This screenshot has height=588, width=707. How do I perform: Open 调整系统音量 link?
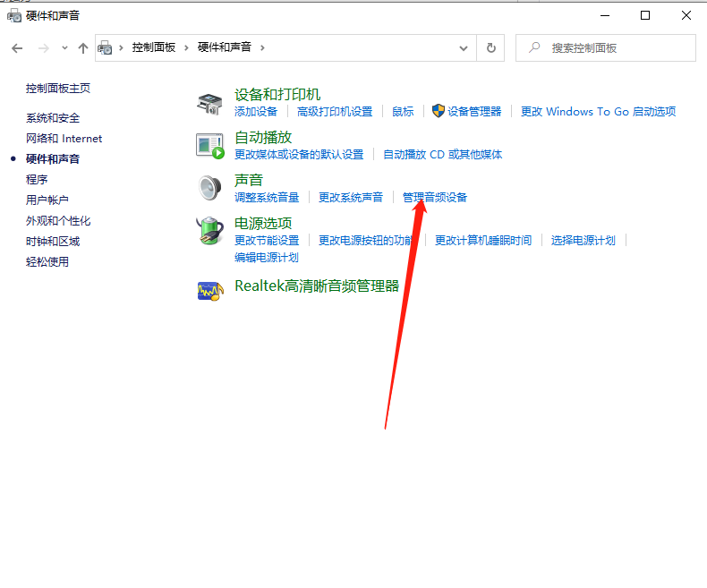coord(267,197)
